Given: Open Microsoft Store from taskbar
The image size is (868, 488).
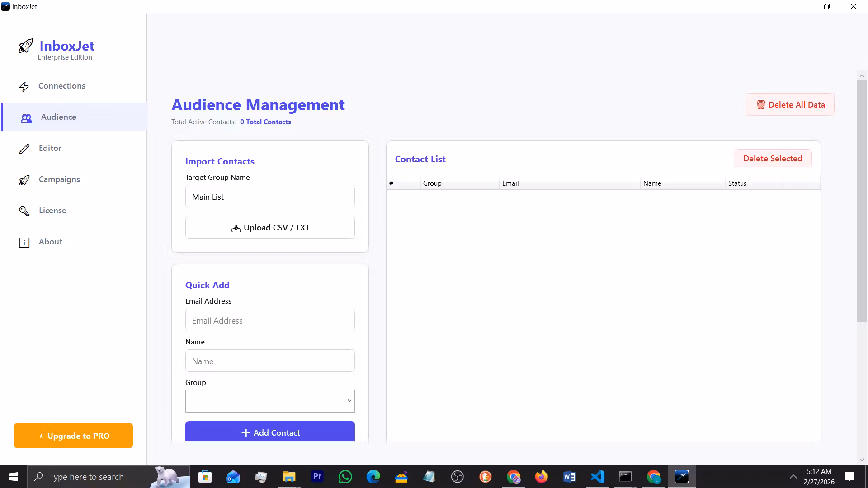Looking at the screenshot, I should pyautogui.click(x=205, y=477).
